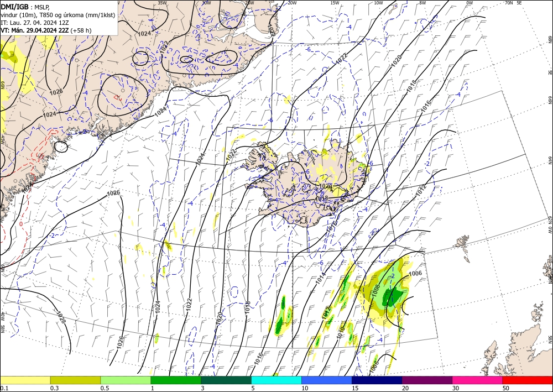This screenshot has height=392, width=553.
Task: Click the navy 15–20 legend swatch
Action: (x=377, y=380)
